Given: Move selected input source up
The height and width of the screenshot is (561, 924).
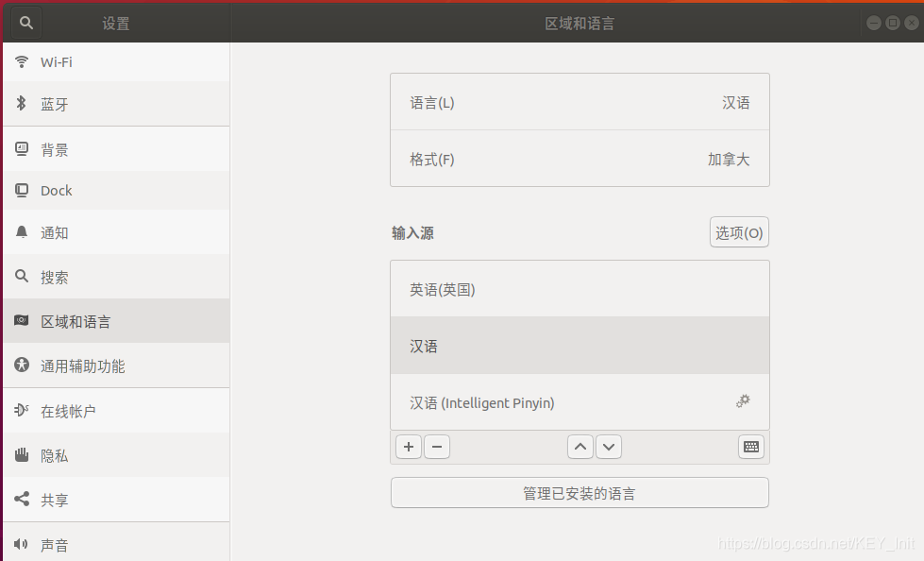Looking at the screenshot, I should click(x=580, y=447).
